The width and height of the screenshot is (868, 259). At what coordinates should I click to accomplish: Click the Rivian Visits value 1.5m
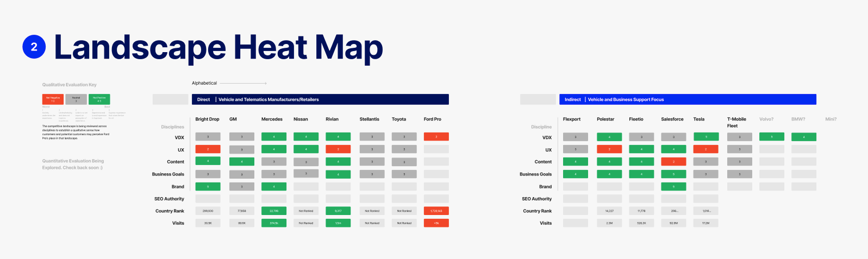point(338,223)
